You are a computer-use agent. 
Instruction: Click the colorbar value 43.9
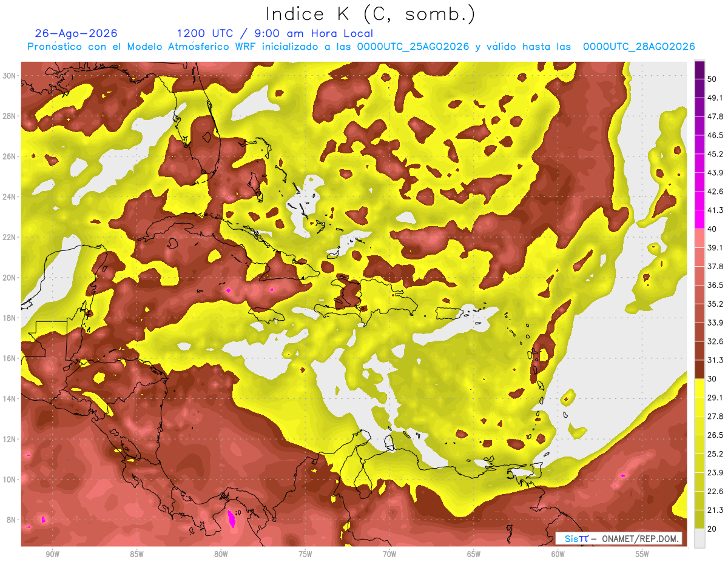click(x=715, y=173)
